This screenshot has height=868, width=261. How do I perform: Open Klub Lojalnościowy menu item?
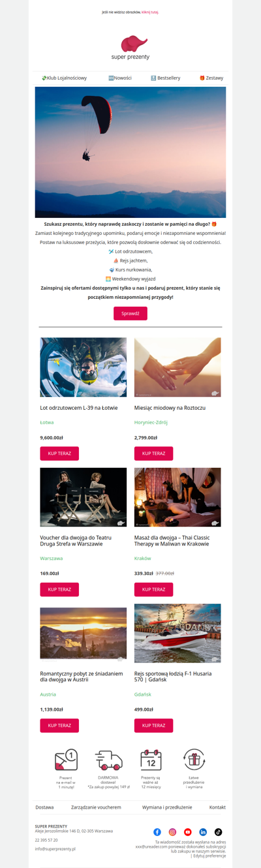[x=65, y=78]
